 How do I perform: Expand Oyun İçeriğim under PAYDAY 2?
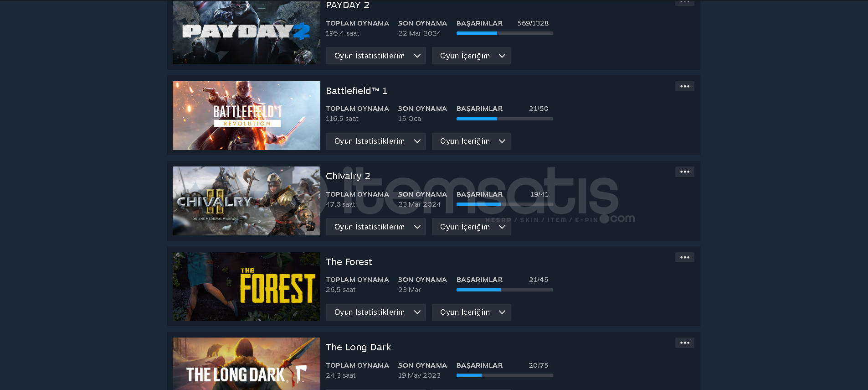point(471,56)
